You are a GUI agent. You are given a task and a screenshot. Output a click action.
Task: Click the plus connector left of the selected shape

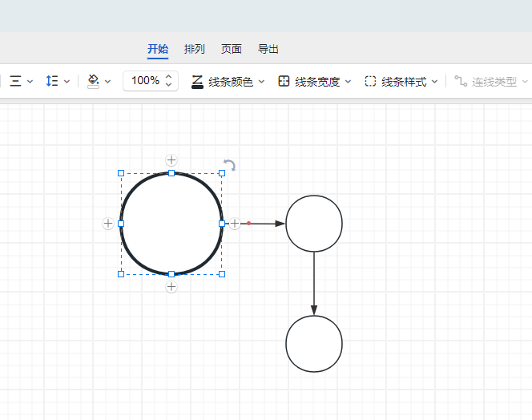108,224
